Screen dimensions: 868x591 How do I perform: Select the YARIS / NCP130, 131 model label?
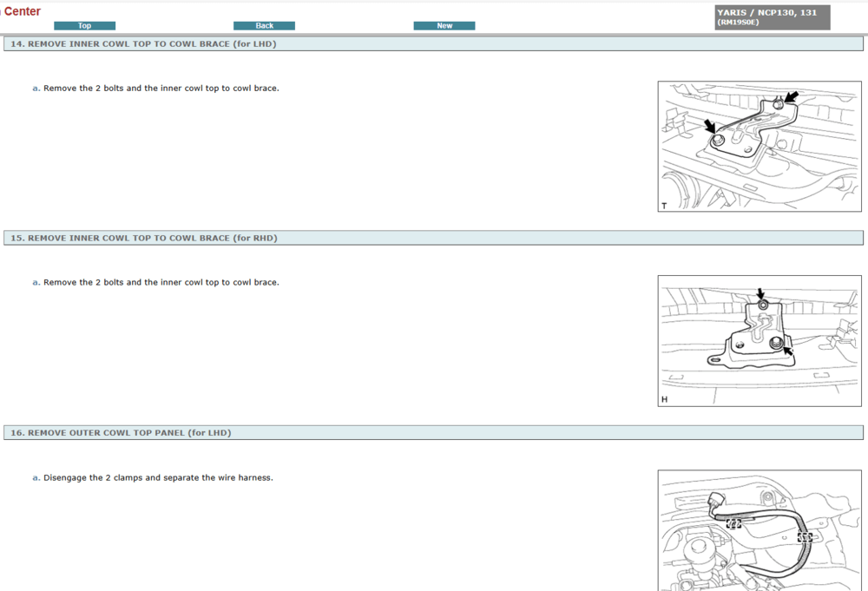click(x=767, y=13)
